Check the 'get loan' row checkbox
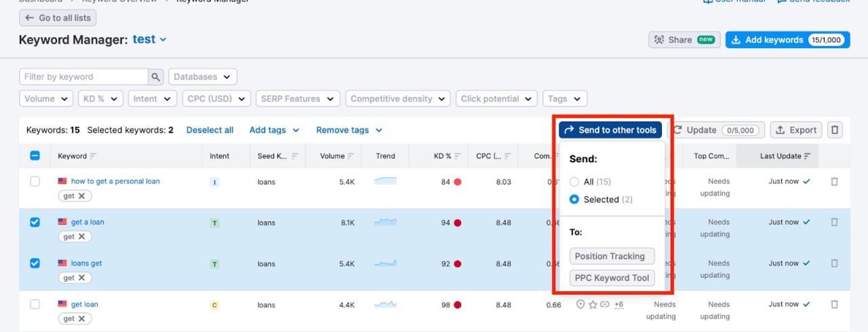This screenshot has height=332, width=868. click(x=35, y=304)
